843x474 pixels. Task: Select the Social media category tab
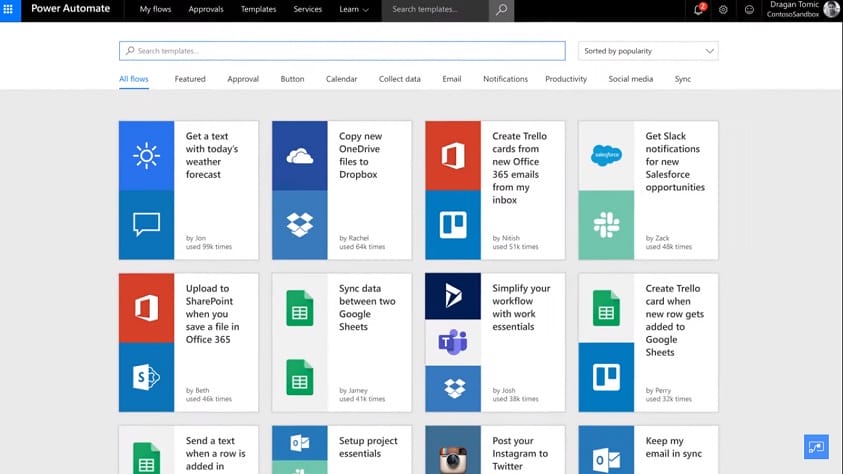point(630,79)
